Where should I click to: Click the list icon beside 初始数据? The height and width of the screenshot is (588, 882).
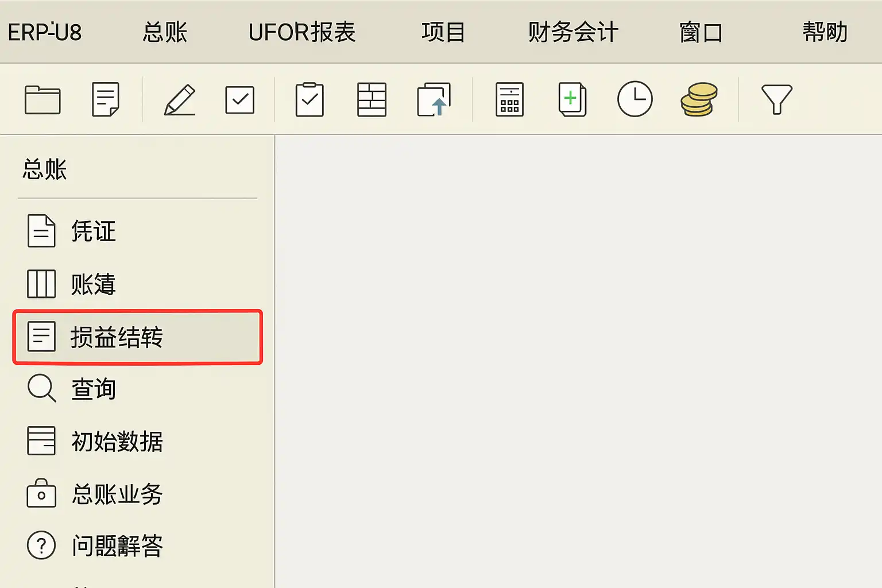coord(41,441)
